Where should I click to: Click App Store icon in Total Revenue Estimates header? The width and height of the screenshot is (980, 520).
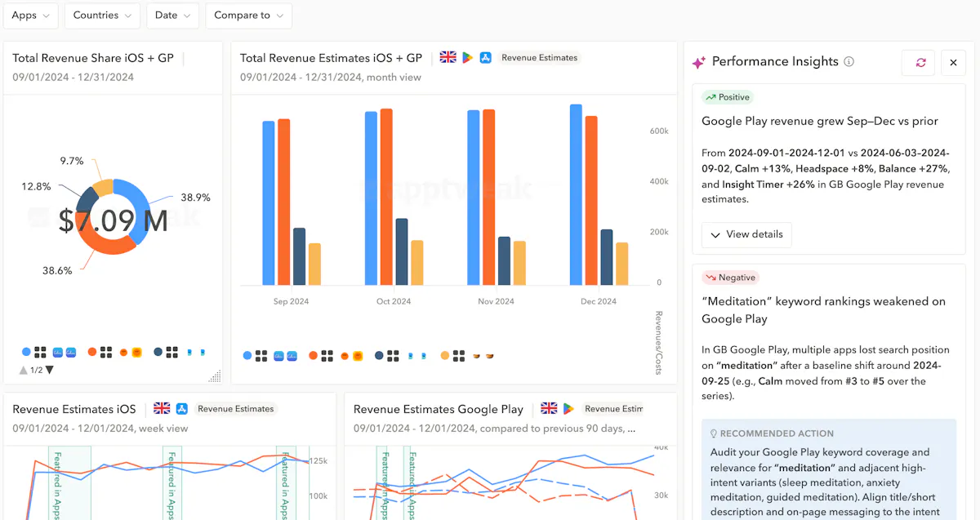[x=485, y=58]
